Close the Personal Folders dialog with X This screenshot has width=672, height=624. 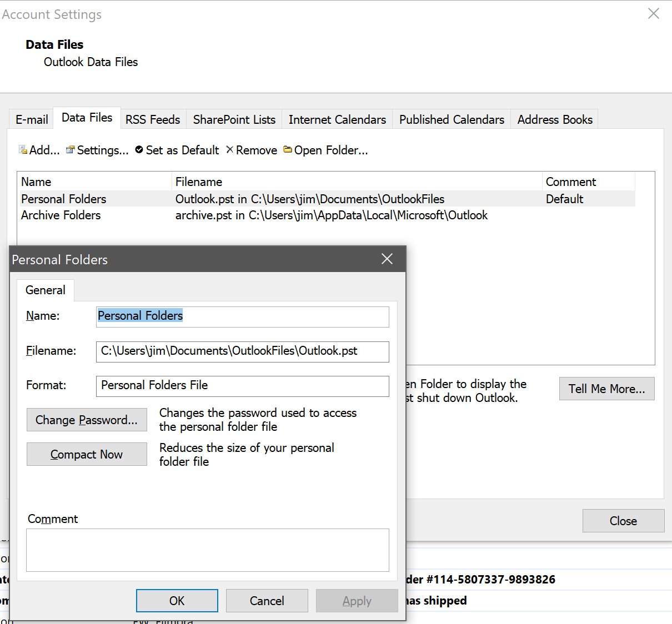387,259
